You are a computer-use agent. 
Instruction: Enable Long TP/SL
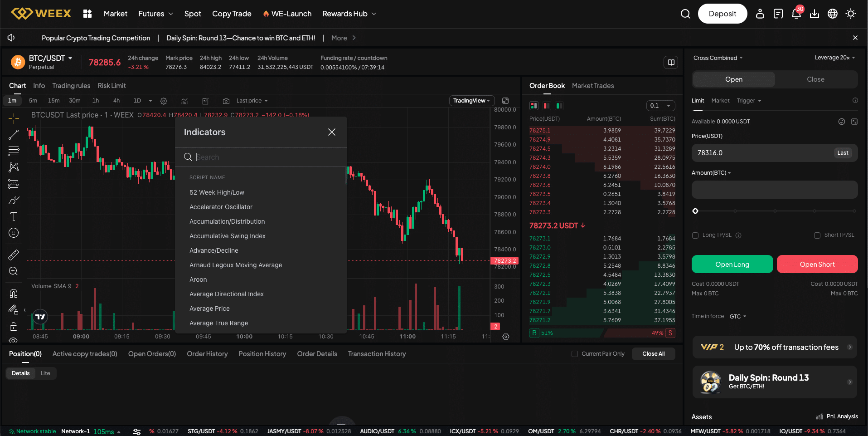point(695,235)
